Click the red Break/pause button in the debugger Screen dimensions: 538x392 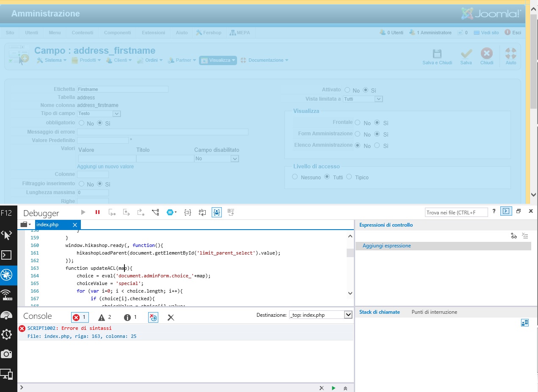click(x=97, y=212)
